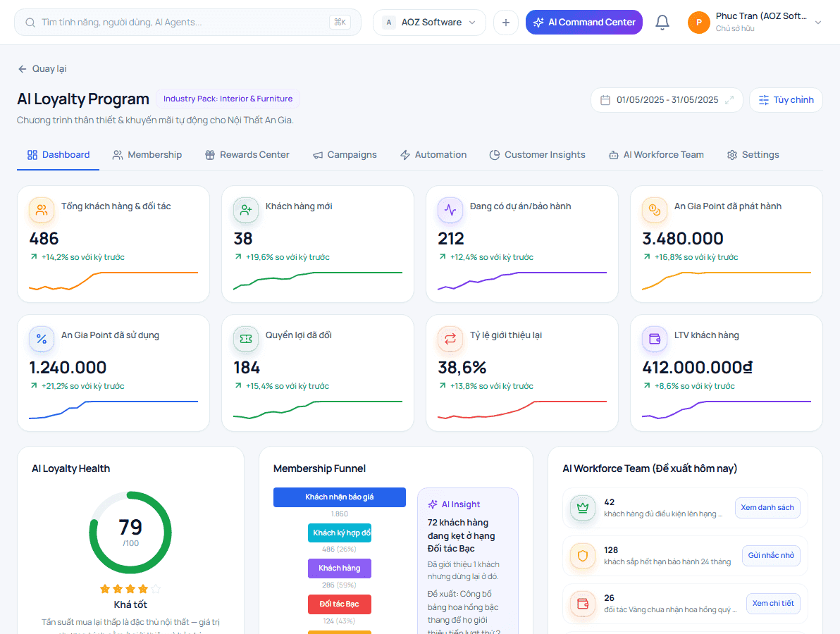This screenshot has width=840, height=634.
Task: Click the +19,6% so với kỳ trước text
Action: tap(288, 258)
